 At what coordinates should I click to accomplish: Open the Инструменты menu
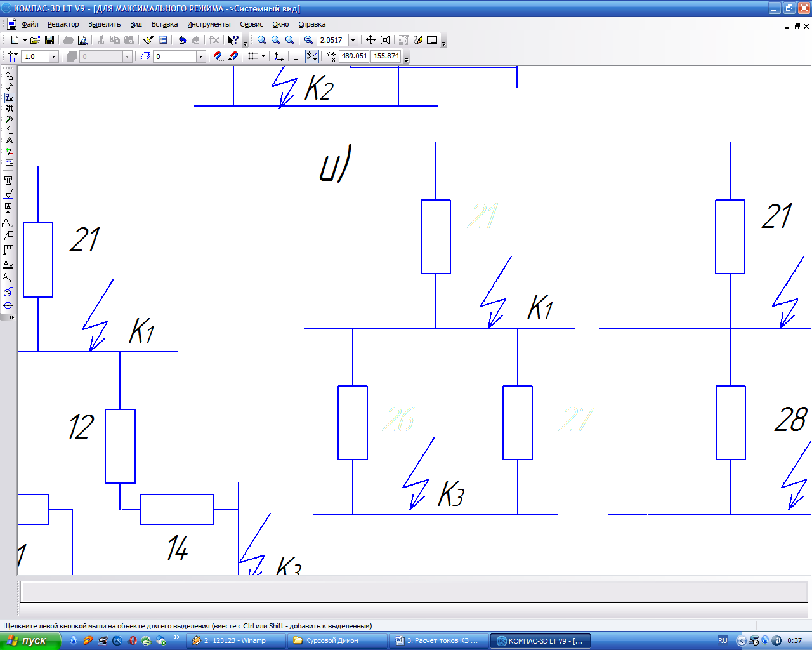pyautogui.click(x=209, y=24)
